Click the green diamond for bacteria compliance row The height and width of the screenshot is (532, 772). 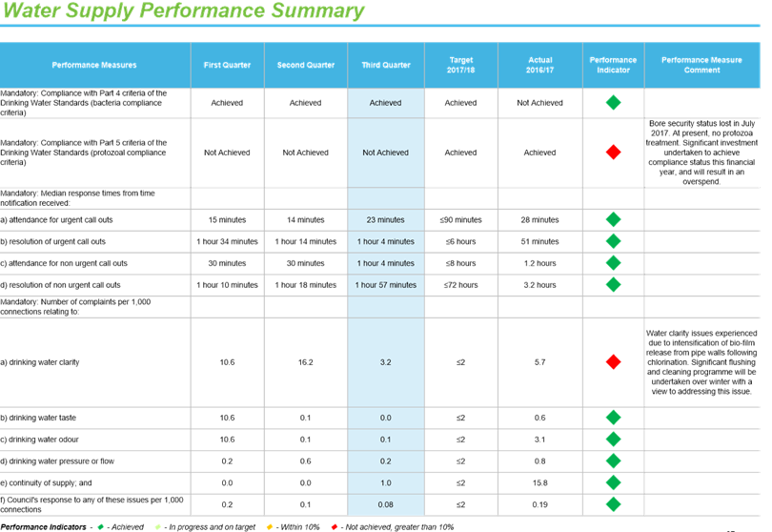coord(613,102)
